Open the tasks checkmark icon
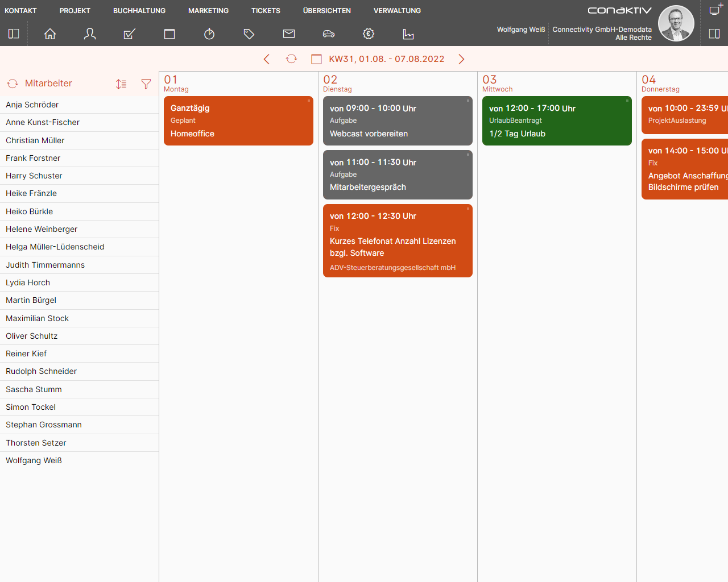The width and height of the screenshot is (728, 582). tap(130, 34)
